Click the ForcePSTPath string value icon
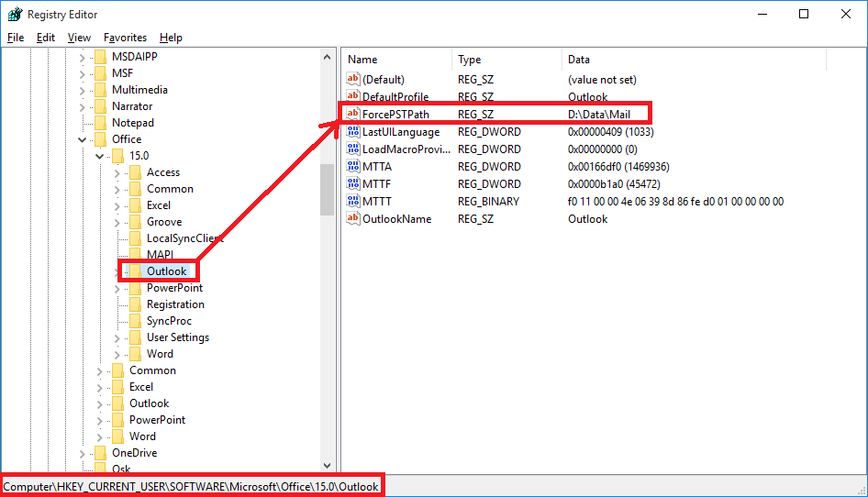The height and width of the screenshot is (497, 868). [x=352, y=114]
